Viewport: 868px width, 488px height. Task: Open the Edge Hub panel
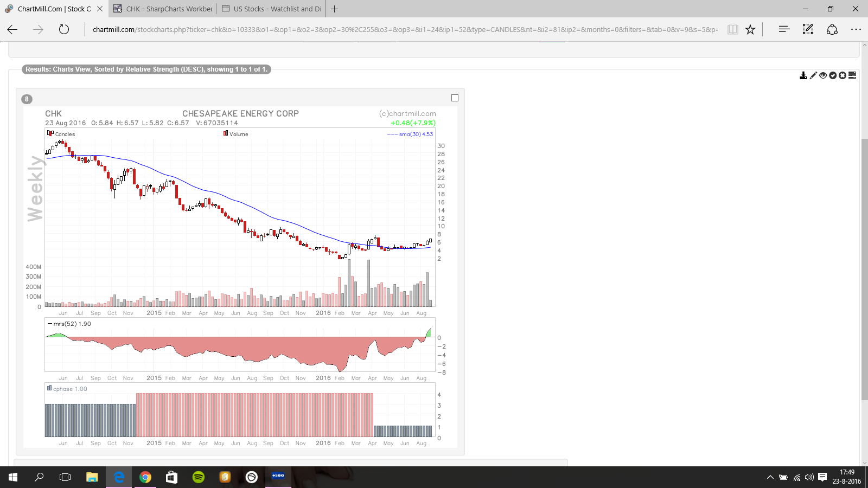(784, 30)
